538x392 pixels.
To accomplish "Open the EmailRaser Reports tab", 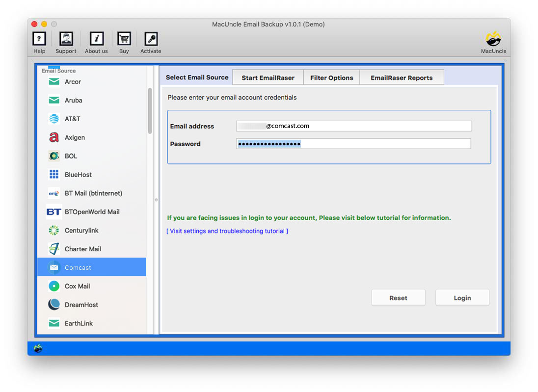I will pyautogui.click(x=402, y=78).
